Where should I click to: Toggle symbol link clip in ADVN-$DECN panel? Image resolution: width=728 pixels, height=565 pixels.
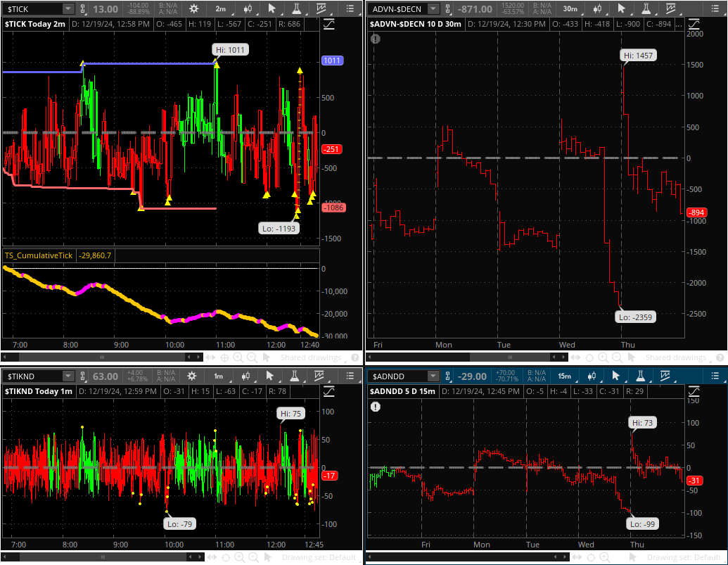(447, 9)
